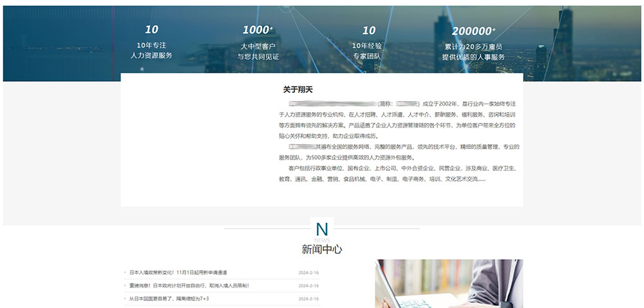Click the 新闻中心 section heading
Image resolution: width=644 pixels, height=308 pixels.
tap(321, 249)
